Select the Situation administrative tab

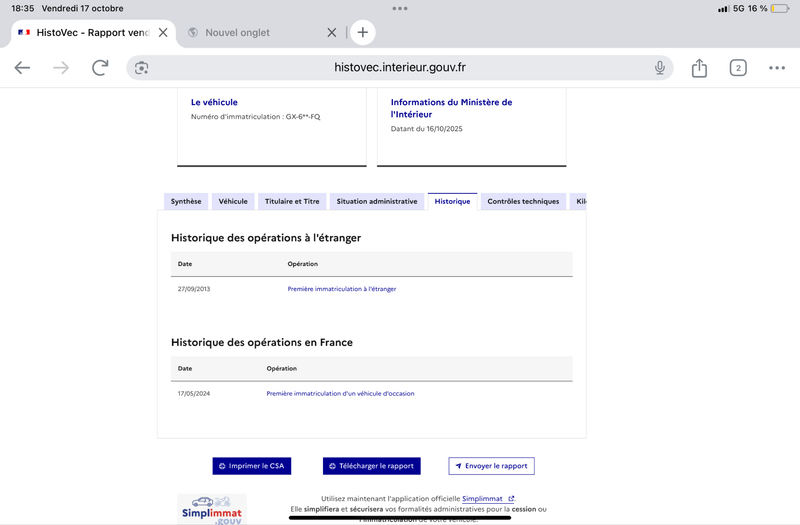(x=377, y=201)
